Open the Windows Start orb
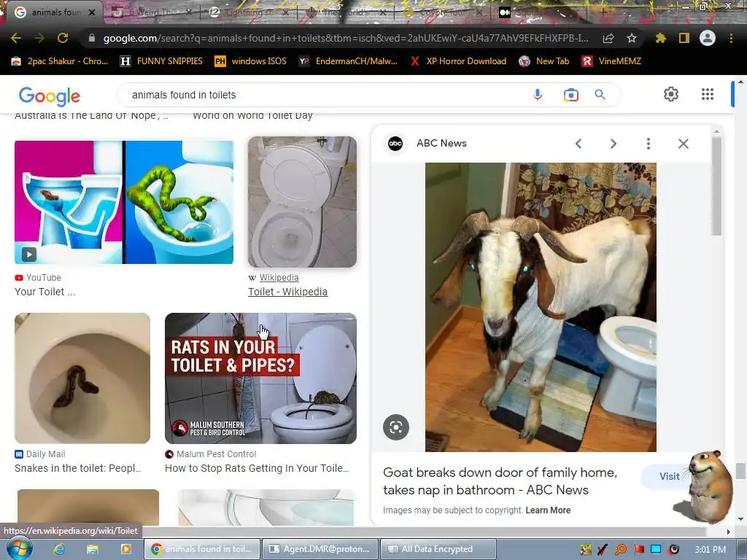 pyautogui.click(x=20, y=548)
